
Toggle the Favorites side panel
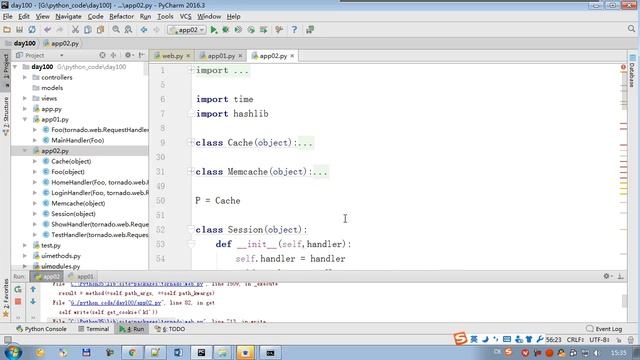click(x=6, y=298)
